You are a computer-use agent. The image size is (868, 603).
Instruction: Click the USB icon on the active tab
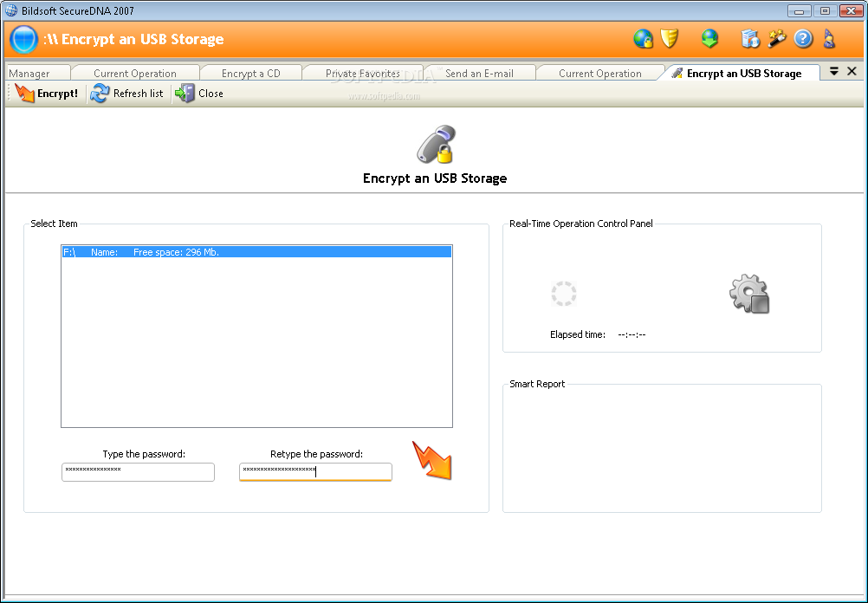click(x=677, y=73)
